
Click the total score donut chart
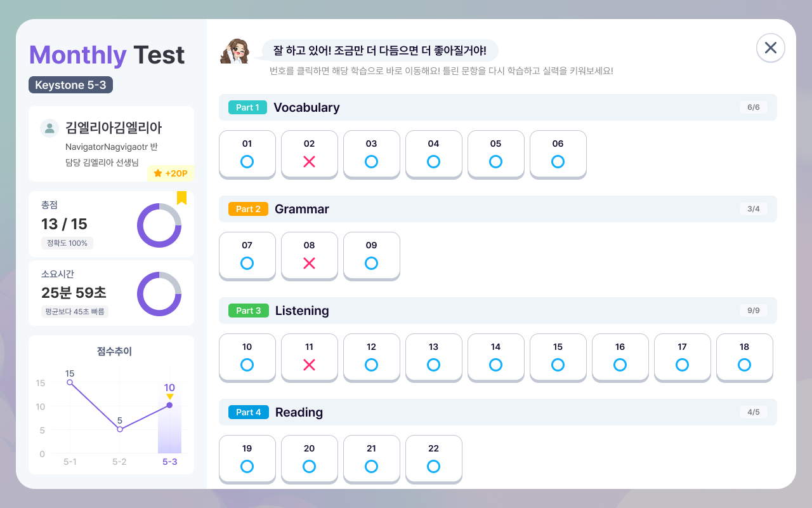pyautogui.click(x=159, y=225)
